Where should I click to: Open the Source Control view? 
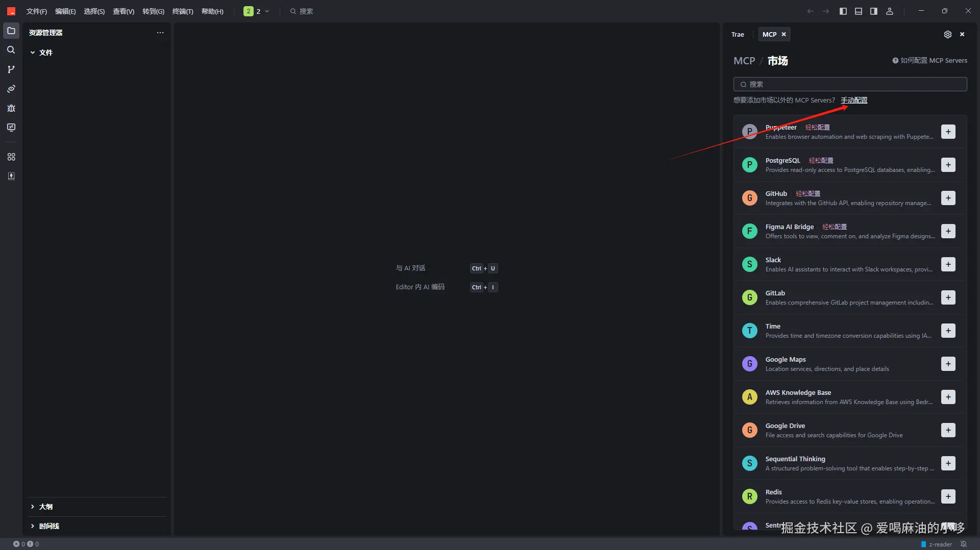click(x=11, y=69)
